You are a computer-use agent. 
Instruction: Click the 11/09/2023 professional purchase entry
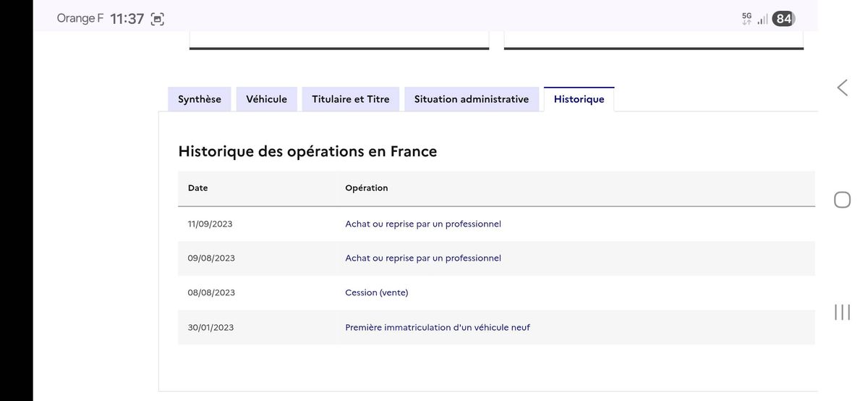[423, 224]
